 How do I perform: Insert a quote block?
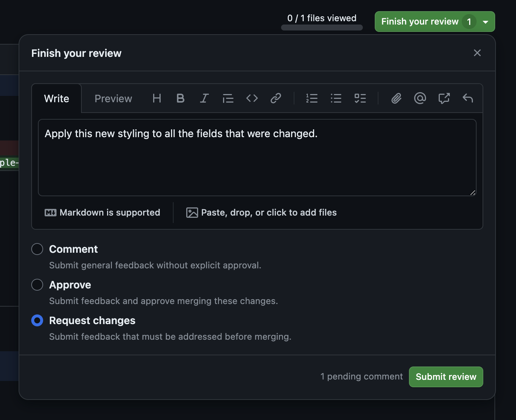[x=228, y=98]
